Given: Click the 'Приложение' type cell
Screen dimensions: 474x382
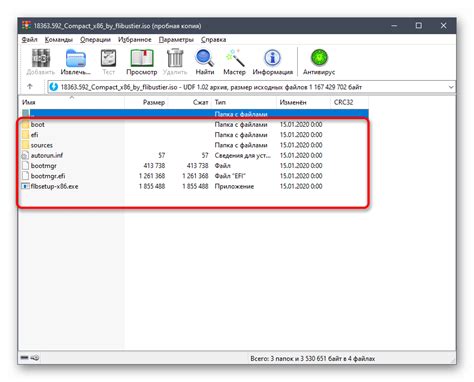Looking at the screenshot, I should click(234, 186).
